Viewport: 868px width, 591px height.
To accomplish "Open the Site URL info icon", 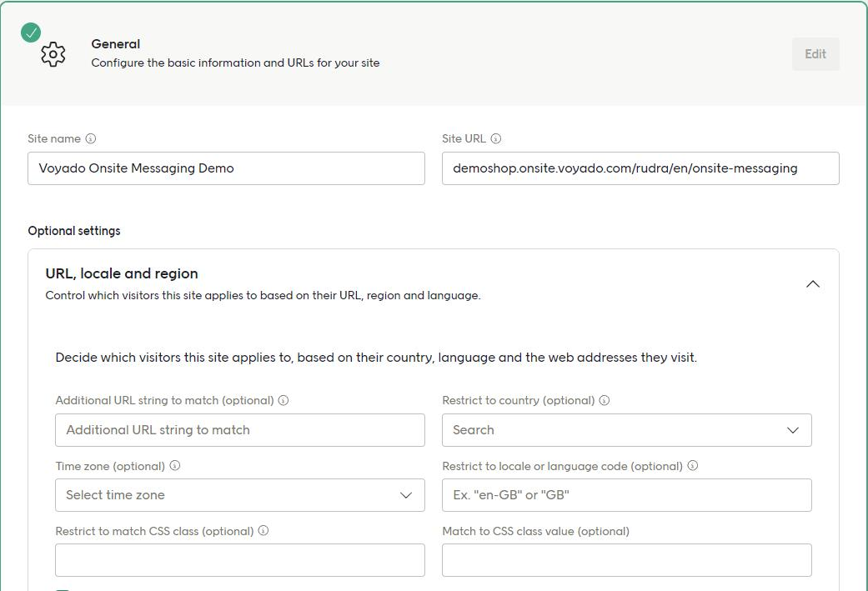I will [496, 138].
